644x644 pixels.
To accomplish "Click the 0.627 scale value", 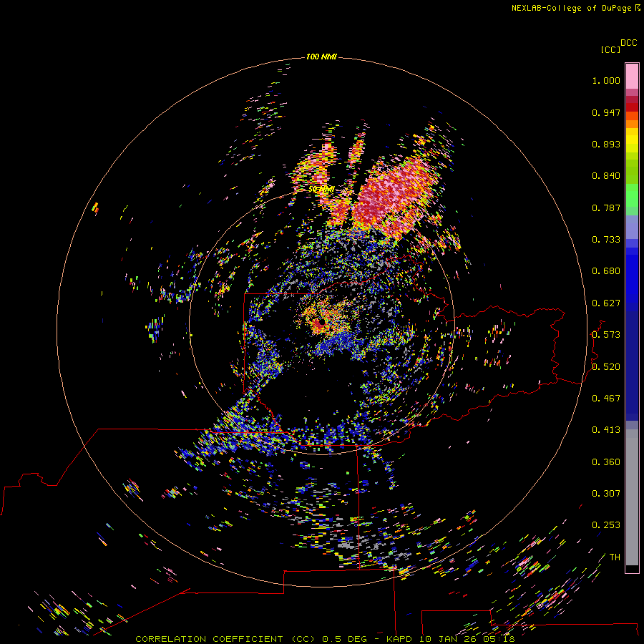I will tap(606, 303).
